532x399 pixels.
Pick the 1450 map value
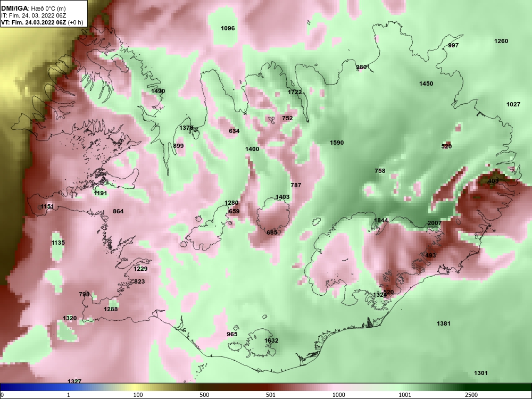[426, 84]
